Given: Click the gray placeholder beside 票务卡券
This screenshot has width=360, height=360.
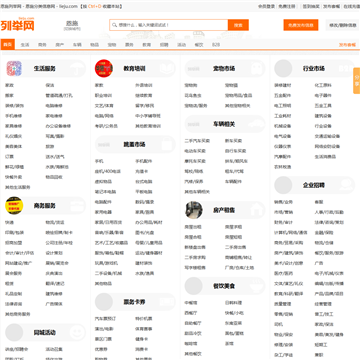Looking at the screenshot, I should tap(104, 302).
